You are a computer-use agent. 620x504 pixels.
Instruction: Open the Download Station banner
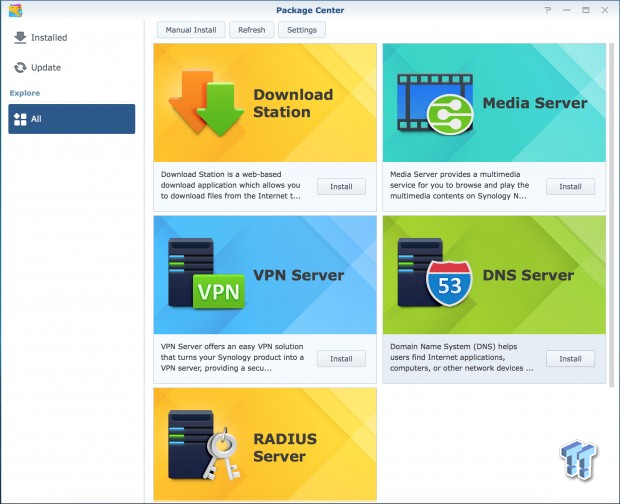coord(265,103)
